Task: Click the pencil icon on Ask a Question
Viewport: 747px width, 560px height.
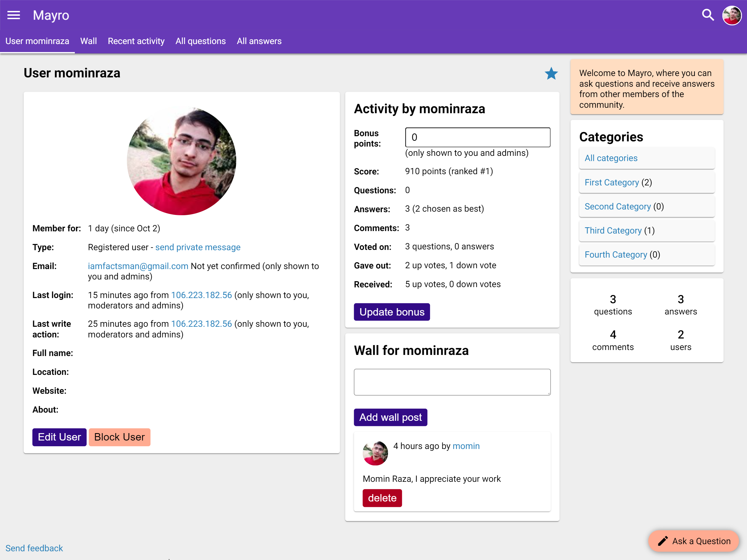Action: [x=663, y=541]
